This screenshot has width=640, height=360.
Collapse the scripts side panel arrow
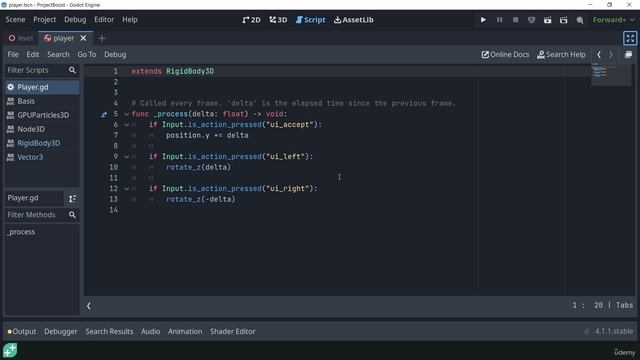[89, 306]
